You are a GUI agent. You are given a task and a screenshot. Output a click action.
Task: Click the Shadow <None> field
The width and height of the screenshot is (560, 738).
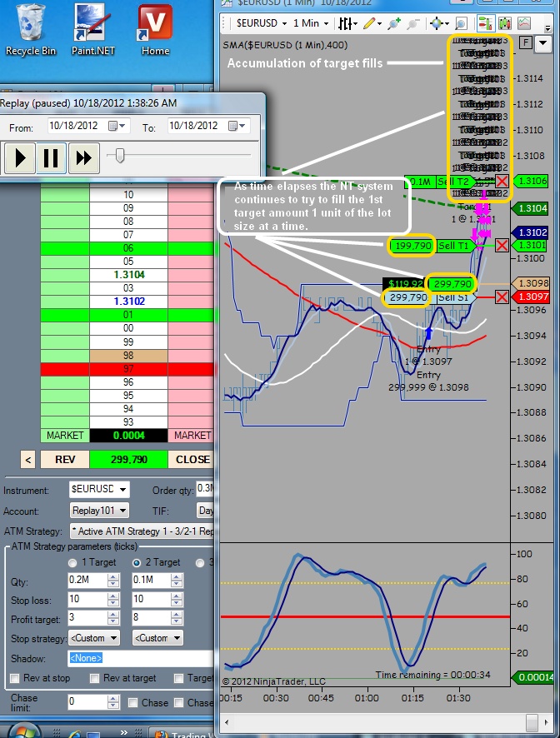[x=142, y=658]
